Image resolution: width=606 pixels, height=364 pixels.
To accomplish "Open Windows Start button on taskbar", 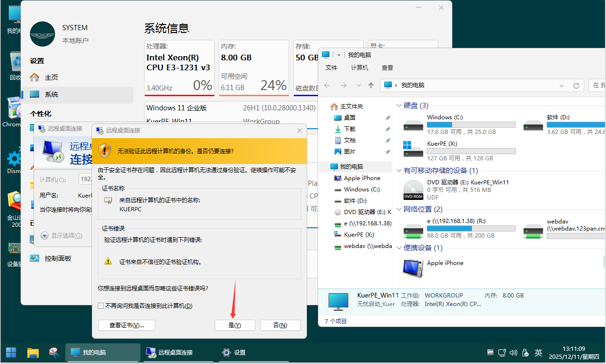I will point(11,352).
